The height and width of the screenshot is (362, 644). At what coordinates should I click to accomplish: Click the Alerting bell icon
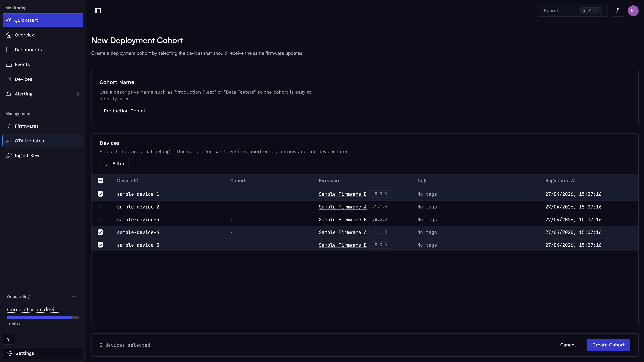click(x=9, y=94)
